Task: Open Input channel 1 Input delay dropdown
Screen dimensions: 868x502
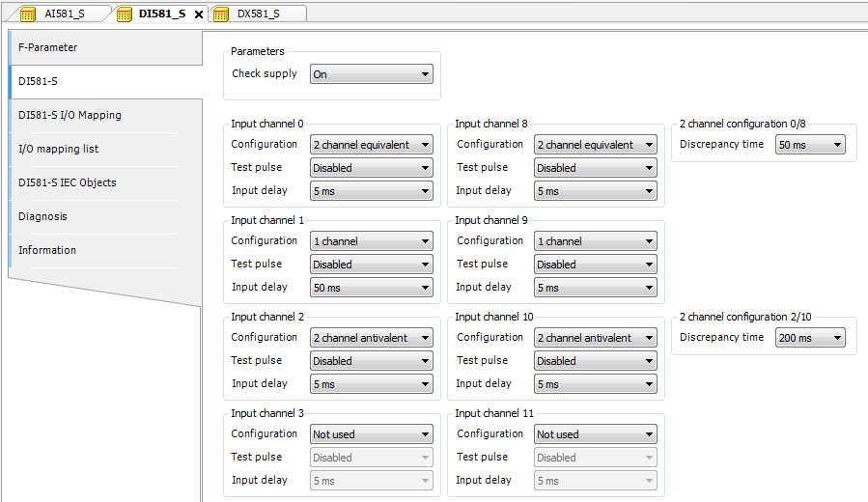Action: coord(371,288)
